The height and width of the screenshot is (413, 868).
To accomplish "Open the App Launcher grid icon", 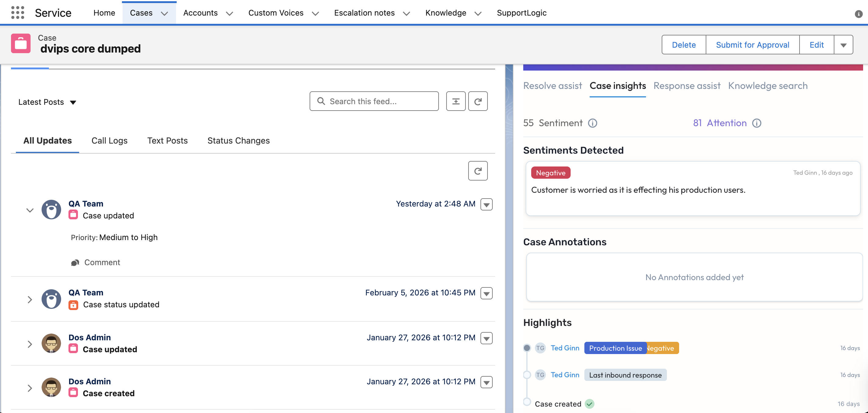I will 17,13.
